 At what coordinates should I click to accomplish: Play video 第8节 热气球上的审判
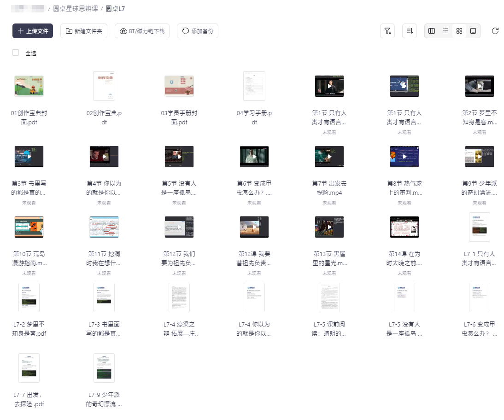pos(404,157)
